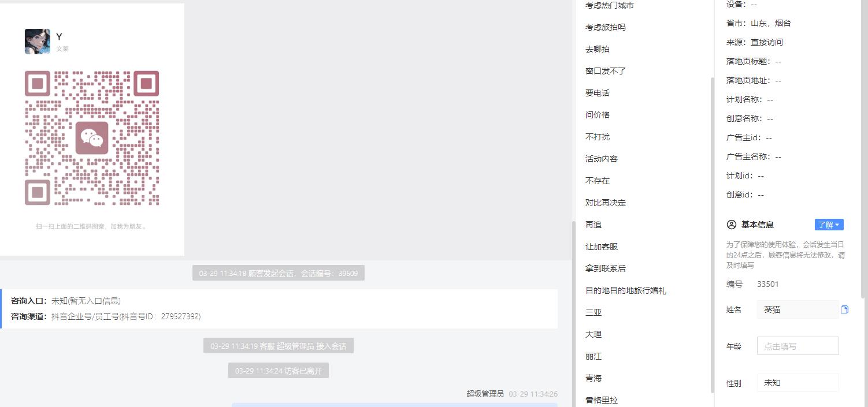This screenshot has height=407, width=868.
Task: Select quick reply 去哪拍
Action: 598,49
